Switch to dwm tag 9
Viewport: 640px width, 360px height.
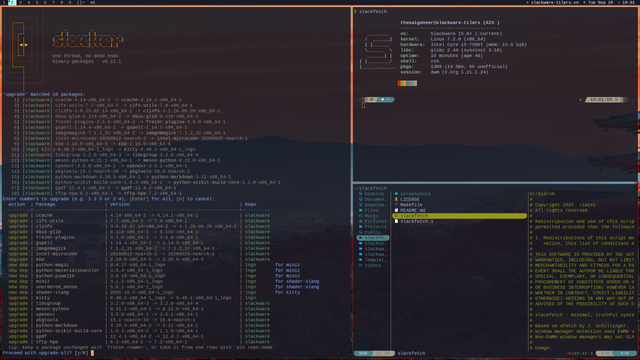click(70, 2)
